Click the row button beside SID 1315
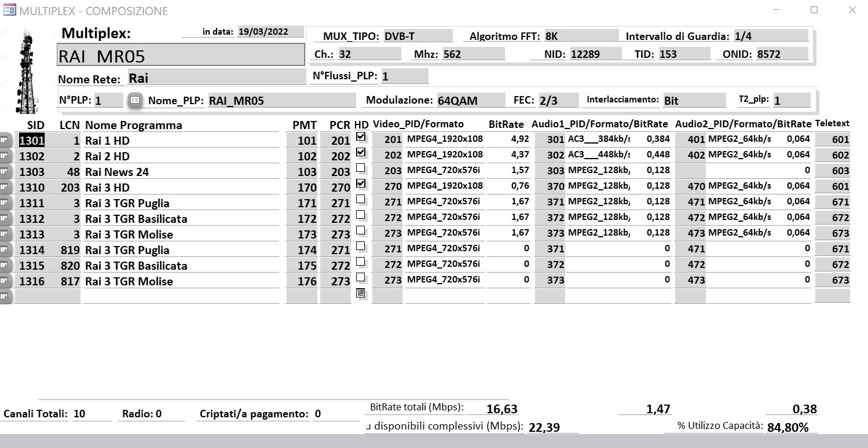The height and width of the screenshot is (448, 868). 6,265
